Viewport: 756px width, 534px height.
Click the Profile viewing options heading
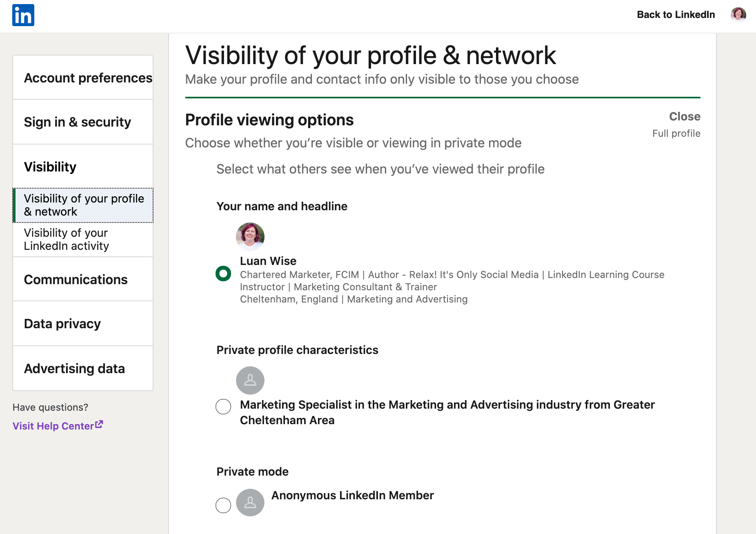(269, 120)
